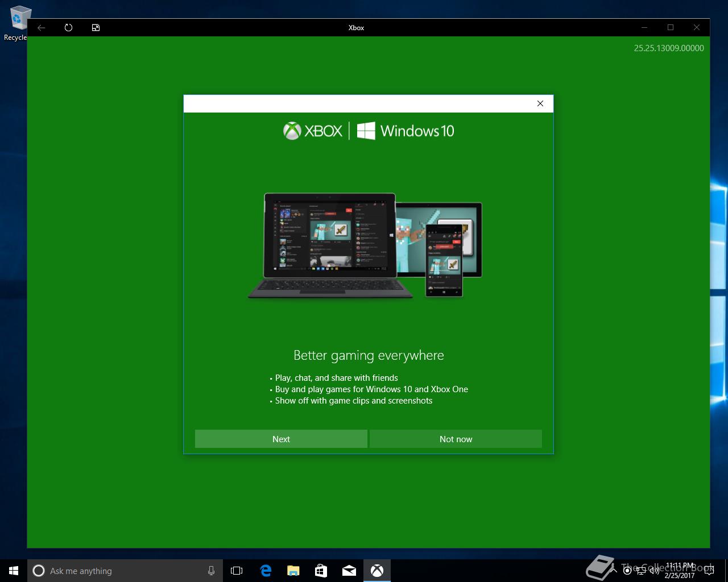This screenshot has width=728, height=582.
Task: Close the Xbox welcome dialog
Action: click(540, 103)
